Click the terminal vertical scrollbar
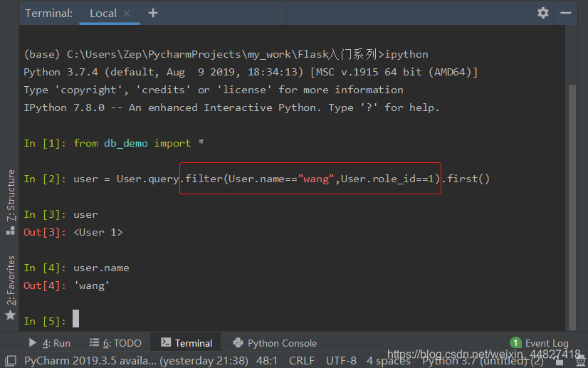 (572, 206)
